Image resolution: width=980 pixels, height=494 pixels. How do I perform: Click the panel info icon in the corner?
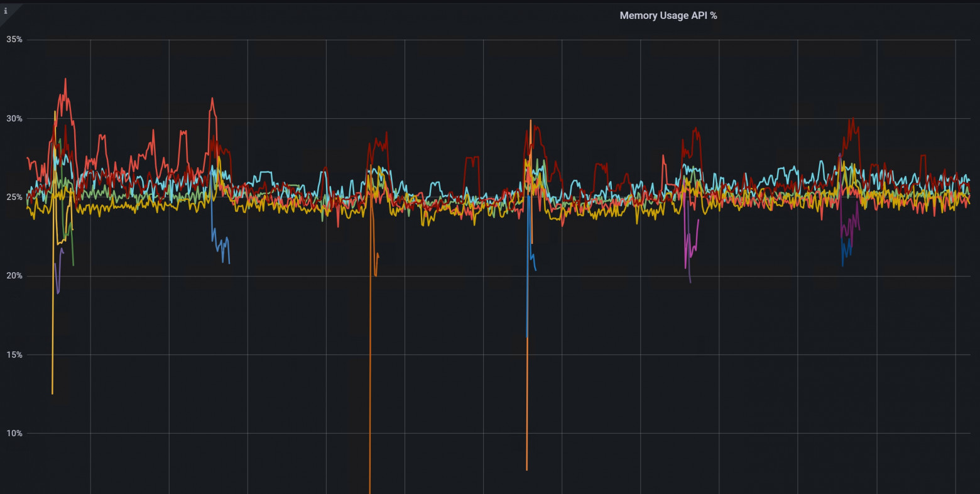(6, 11)
